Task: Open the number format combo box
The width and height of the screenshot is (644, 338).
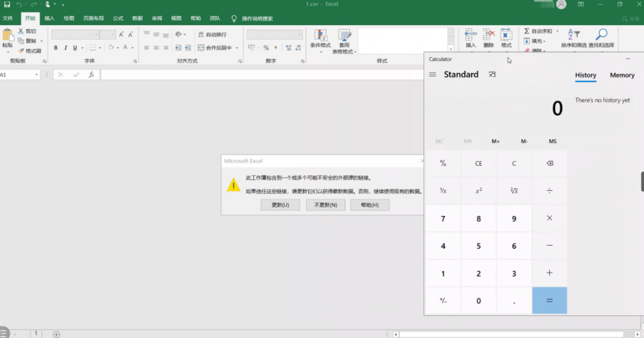Action: 274,35
